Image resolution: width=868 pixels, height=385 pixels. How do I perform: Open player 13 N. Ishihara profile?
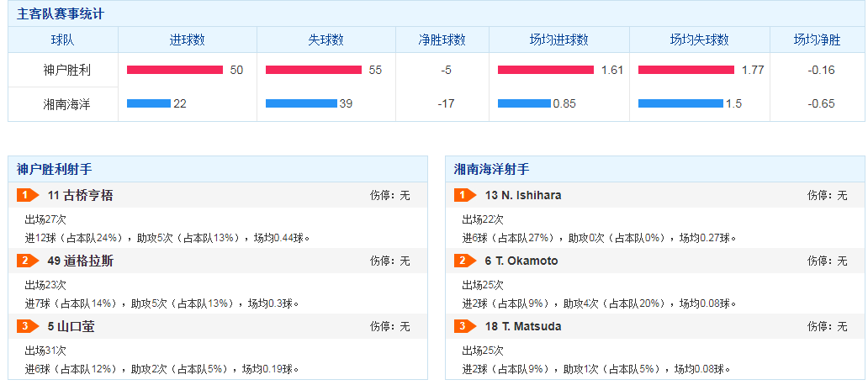pyautogui.click(x=523, y=195)
